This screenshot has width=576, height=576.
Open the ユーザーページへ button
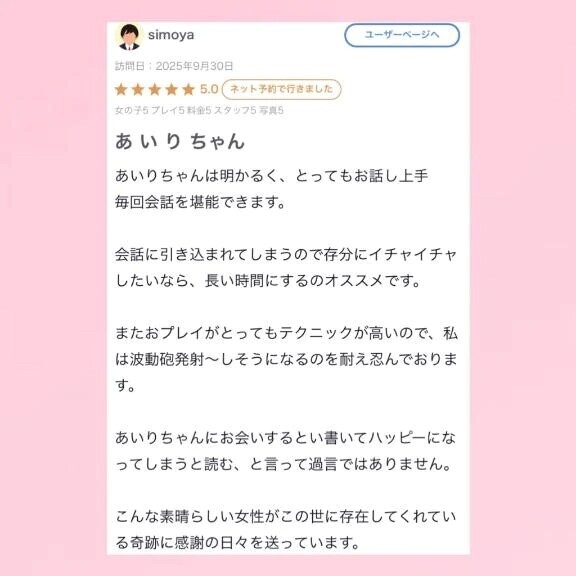(402, 35)
